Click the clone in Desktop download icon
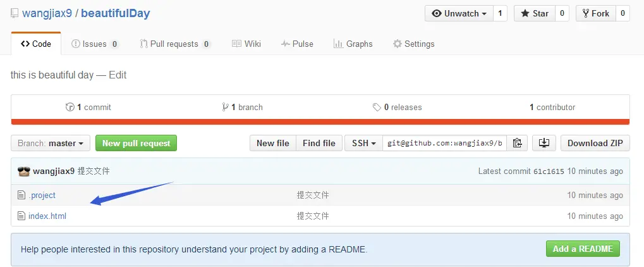Screen dimensions: 644x267 point(544,143)
